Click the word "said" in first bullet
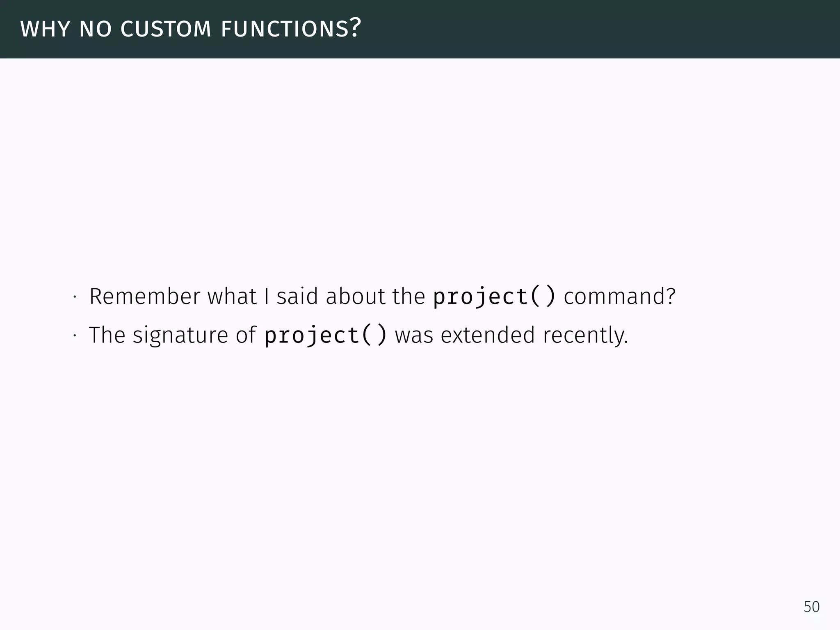 [x=297, y=296]
